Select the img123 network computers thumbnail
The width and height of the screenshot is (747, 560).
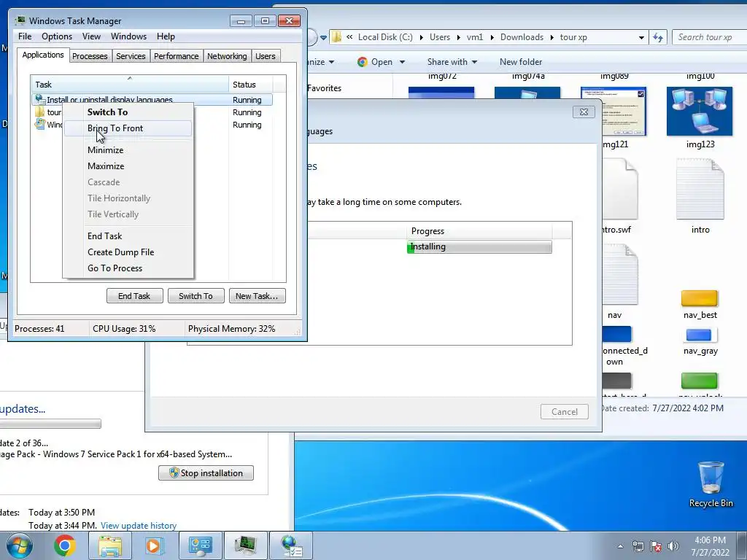click(x=700, y=112)
